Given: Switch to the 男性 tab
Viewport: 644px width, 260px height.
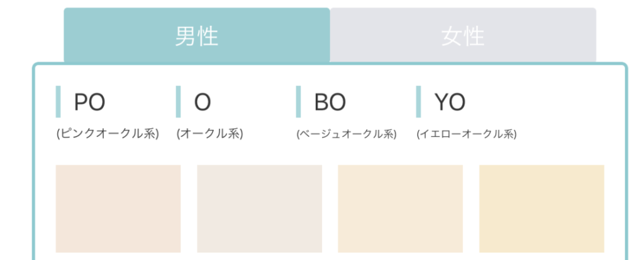Looking at the screenshot, I should tap(197, 35).
